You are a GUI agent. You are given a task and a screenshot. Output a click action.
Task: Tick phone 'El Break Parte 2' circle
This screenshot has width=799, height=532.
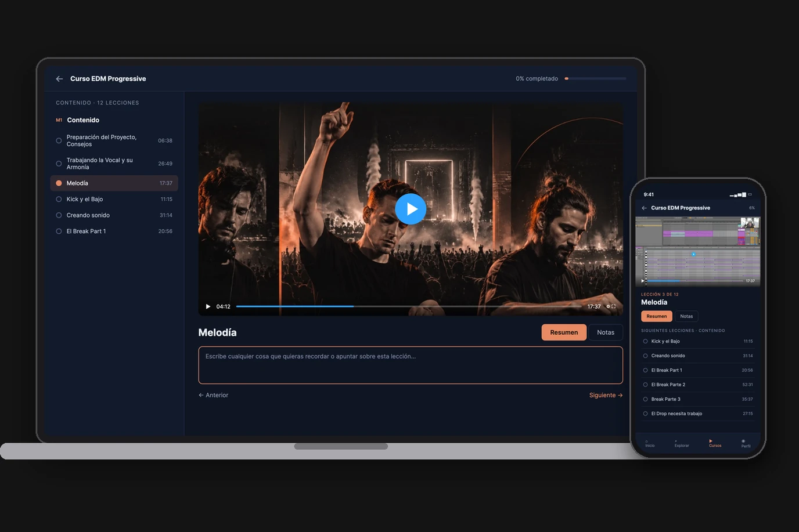click(645, 385)
